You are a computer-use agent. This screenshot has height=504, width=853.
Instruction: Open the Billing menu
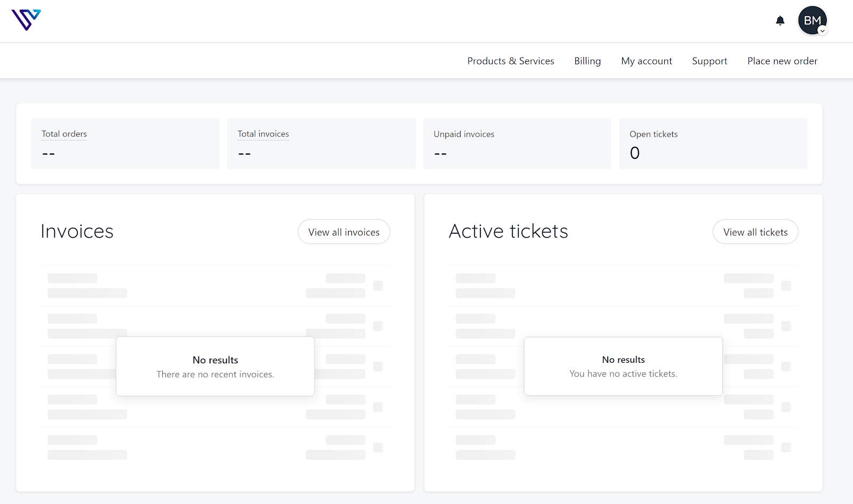pos(588,61)
